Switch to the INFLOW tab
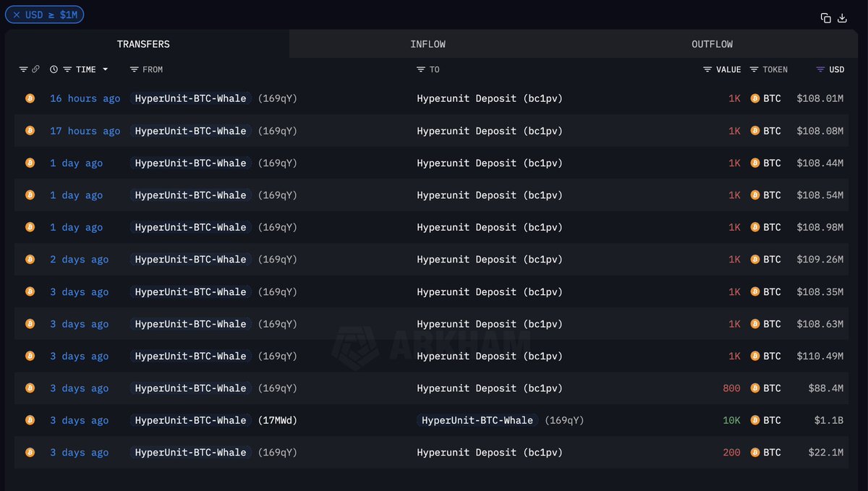Viewport: 868px width, 491px height. coord(427,44)
